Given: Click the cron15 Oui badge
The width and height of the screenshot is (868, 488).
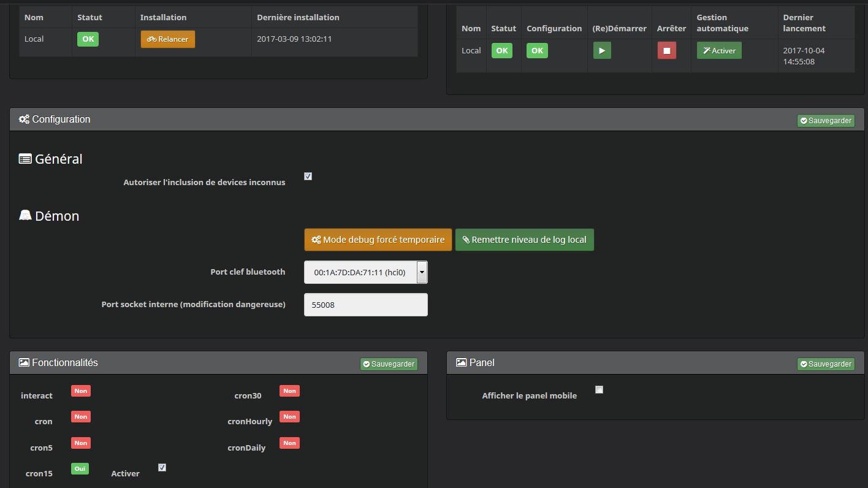Looking at the screenshot, I should [x=80, y=469].
